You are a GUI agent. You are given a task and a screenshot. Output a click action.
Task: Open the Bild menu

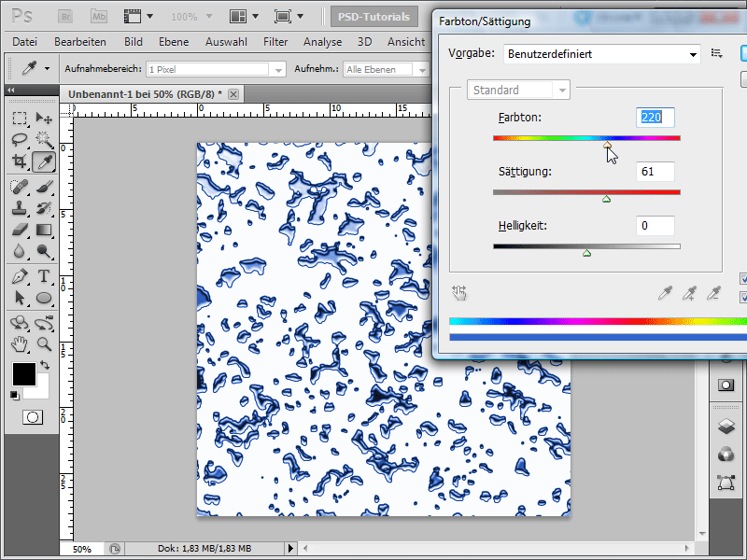point(134,42)
